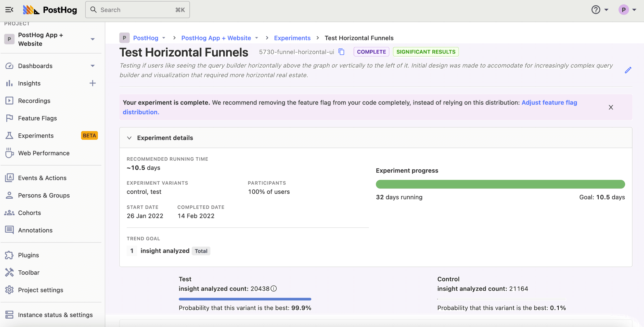
Task: Click the search magnifier icon
Action: [x=94, y=10]
